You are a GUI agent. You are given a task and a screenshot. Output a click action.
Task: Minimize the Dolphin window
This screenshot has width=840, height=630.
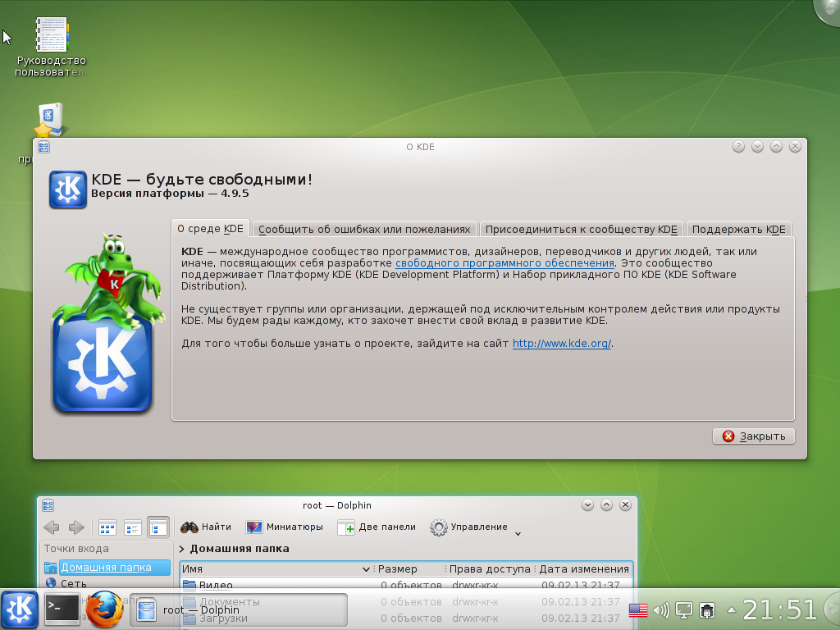tap(587, 504)
